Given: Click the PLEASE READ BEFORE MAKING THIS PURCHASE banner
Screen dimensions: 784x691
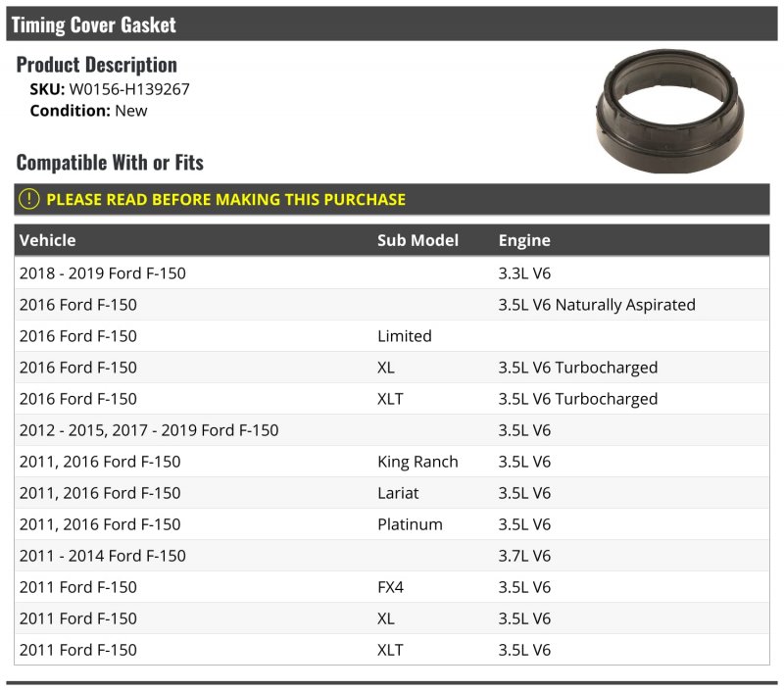Looking at the screenshot, I should (x=392, y=199).
